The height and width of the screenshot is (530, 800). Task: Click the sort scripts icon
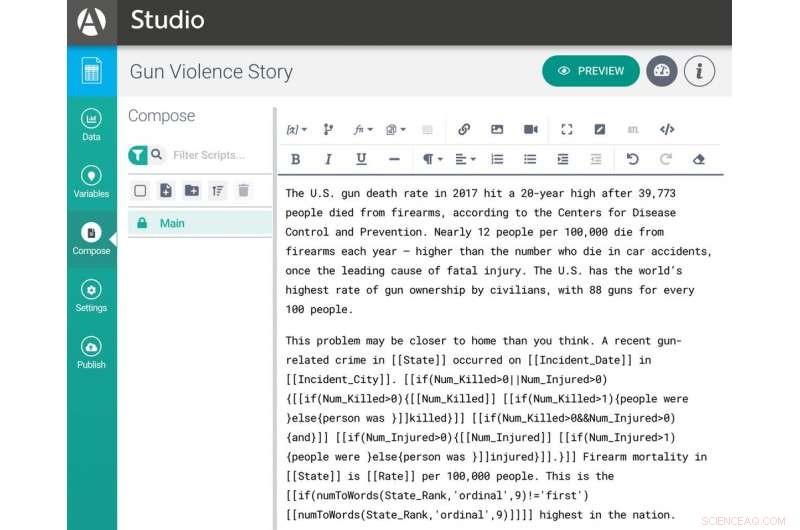pos(218,191)
